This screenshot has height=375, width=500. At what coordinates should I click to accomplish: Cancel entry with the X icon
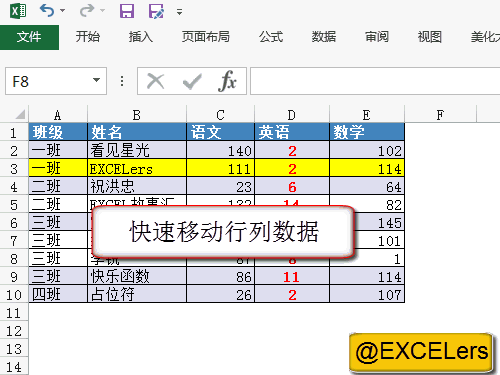pos(156,81)
